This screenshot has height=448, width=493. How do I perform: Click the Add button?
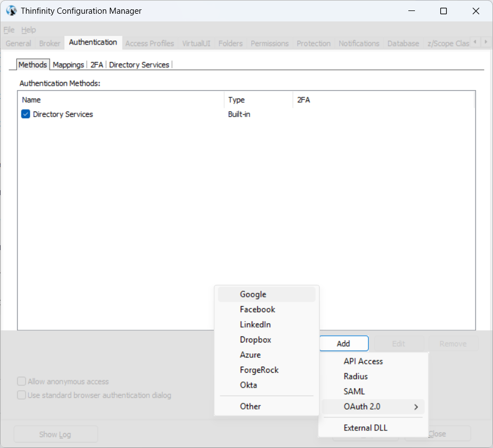pos(344,344)
